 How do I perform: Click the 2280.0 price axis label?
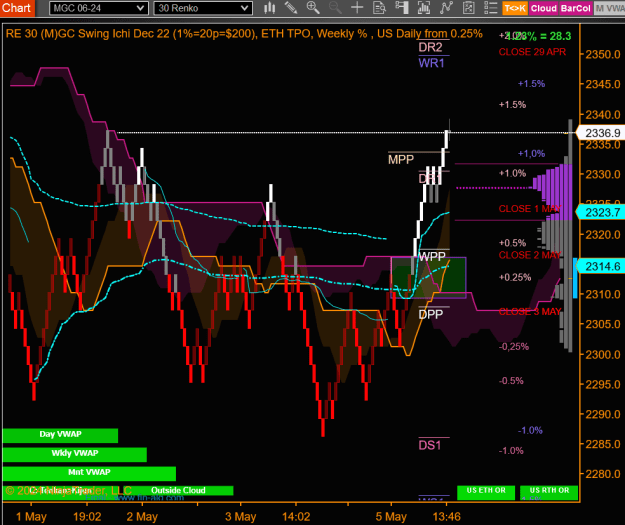click(x=603, y=474)
